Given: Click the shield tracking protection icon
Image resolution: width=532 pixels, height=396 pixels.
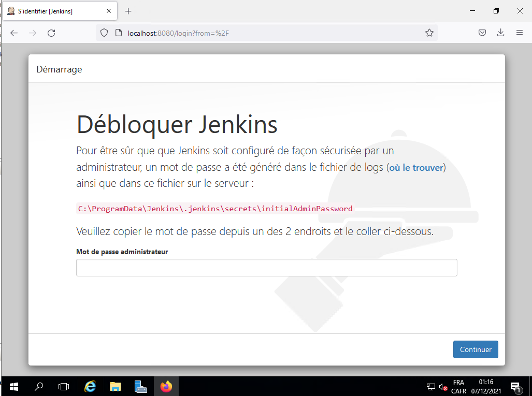Looking at the screenshot, I should click(104, 33).
